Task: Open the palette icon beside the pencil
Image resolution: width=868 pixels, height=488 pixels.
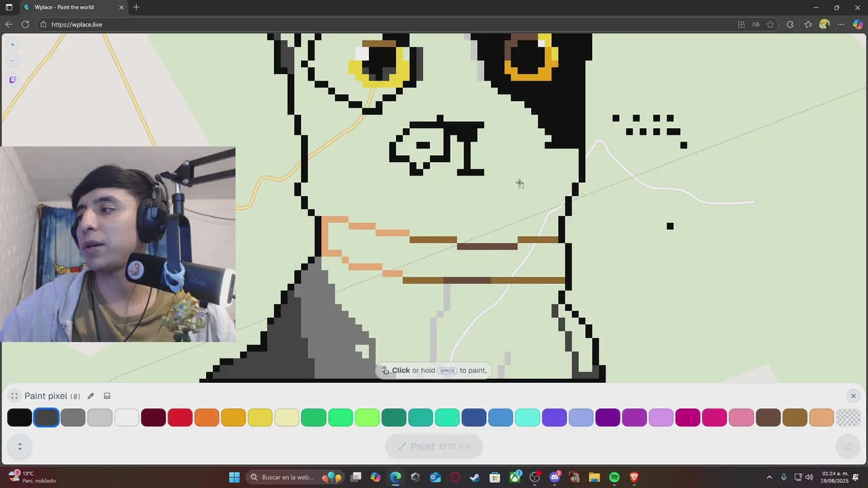Action: (107, 396)
